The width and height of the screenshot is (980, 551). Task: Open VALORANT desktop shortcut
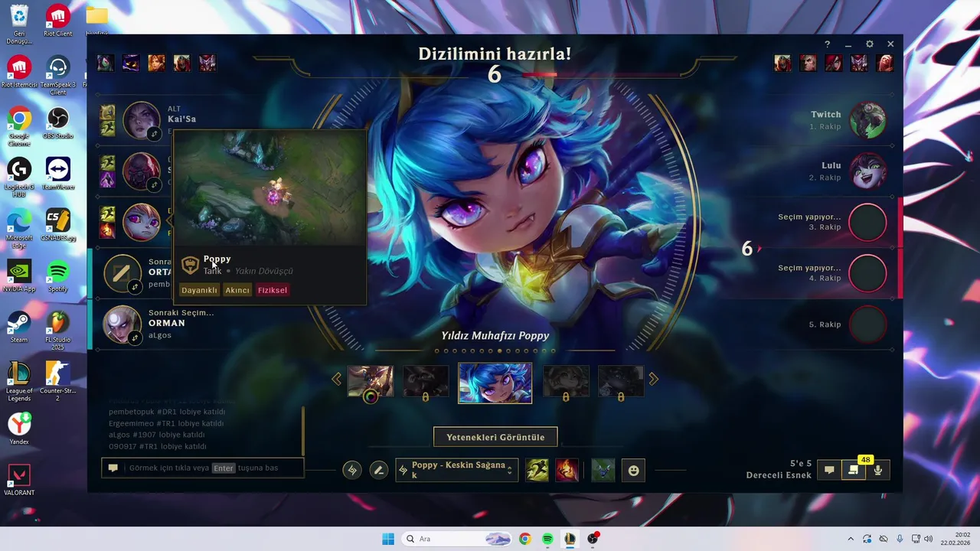point(19,480)
